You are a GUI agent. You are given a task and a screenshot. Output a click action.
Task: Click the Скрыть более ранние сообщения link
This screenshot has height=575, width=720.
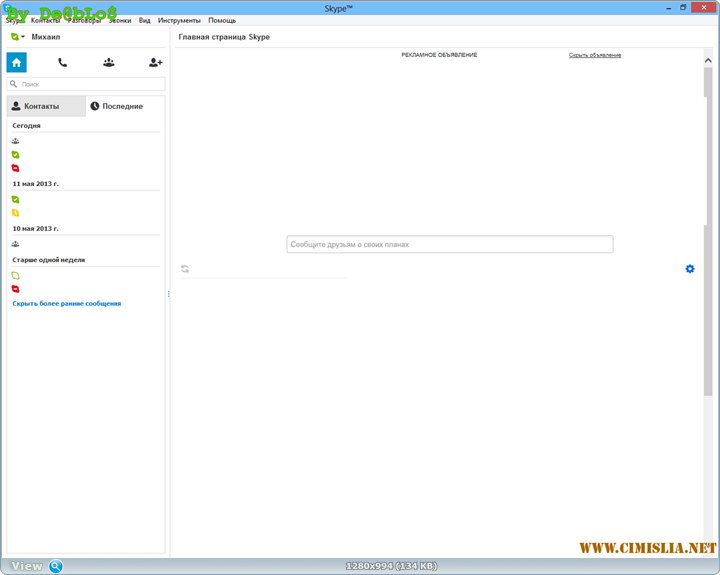coord(66,303)
